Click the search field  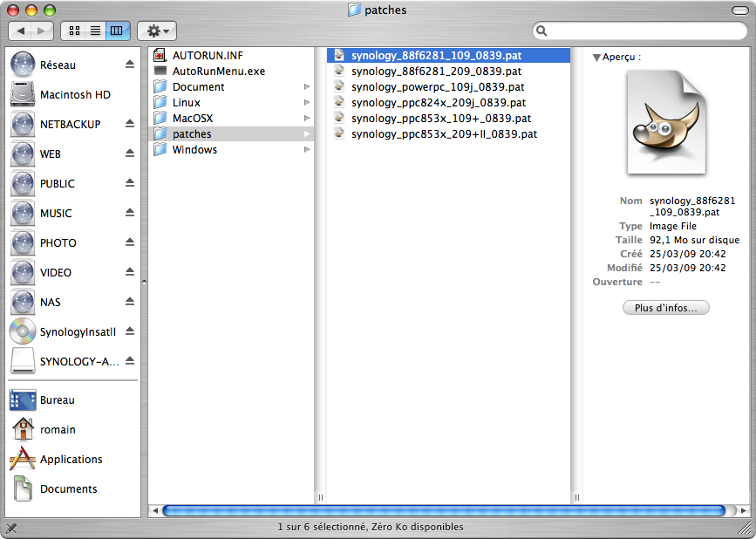point(640,31)
